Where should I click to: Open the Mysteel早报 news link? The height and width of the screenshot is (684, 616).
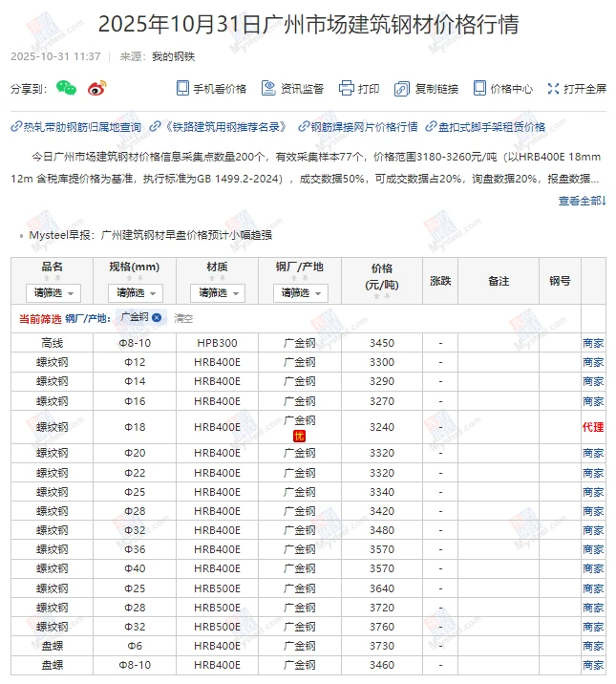[150, 235]
